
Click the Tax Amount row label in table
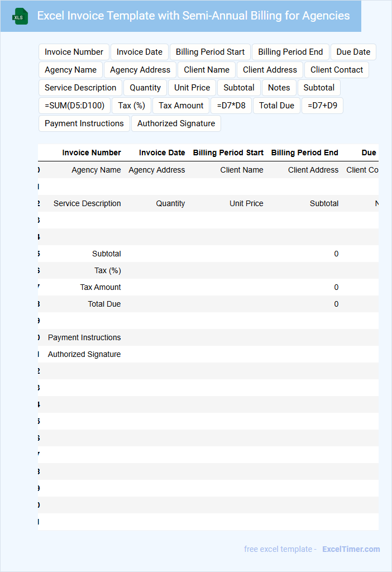[x=101, y=287]
